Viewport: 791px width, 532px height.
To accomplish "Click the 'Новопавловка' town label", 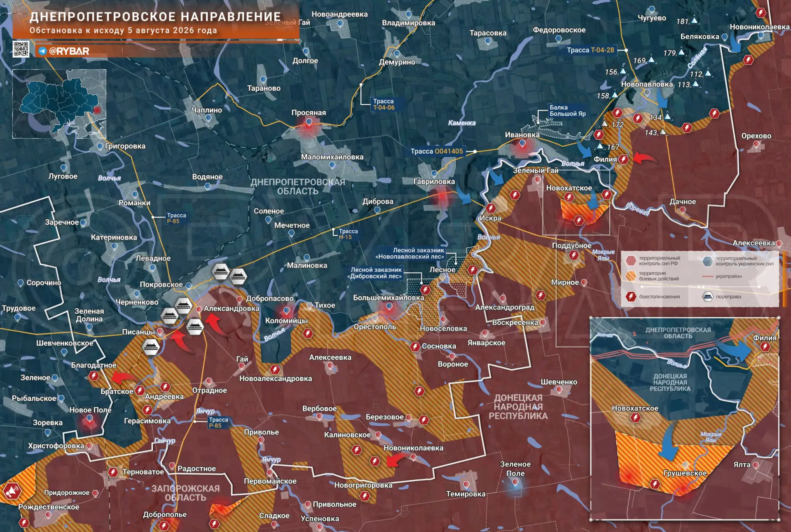I will click(647, 84).
